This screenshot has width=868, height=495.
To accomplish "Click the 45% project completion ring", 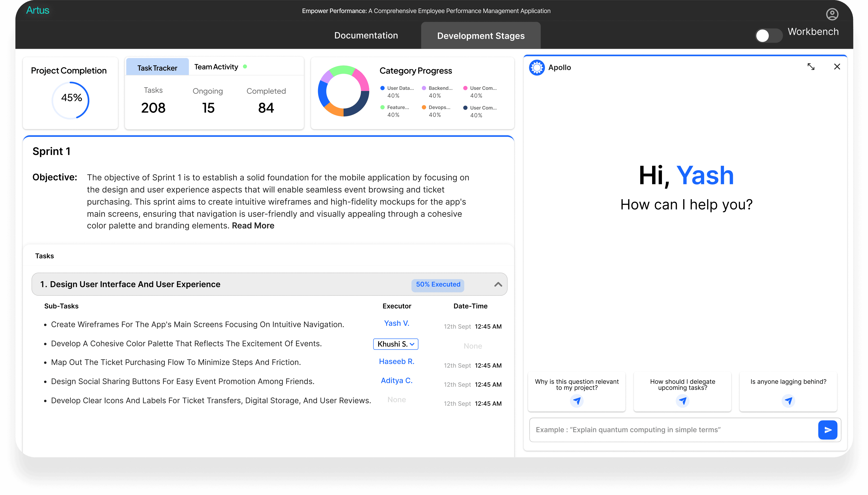I will [x=71, y=100].
